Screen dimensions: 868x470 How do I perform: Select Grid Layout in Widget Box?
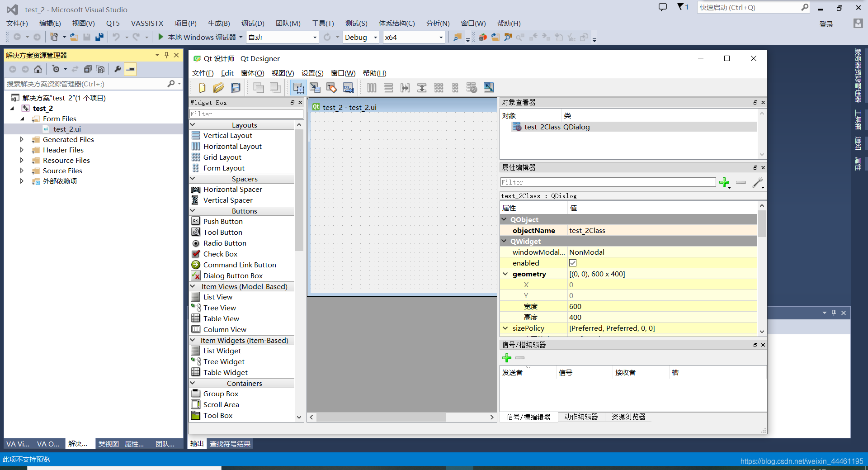pyautogui.click(x=222, y=157)
